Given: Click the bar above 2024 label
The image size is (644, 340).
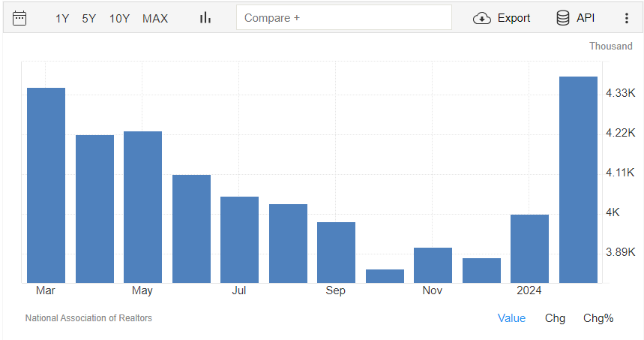Looking at the screenshot, I should click(529, 248).
